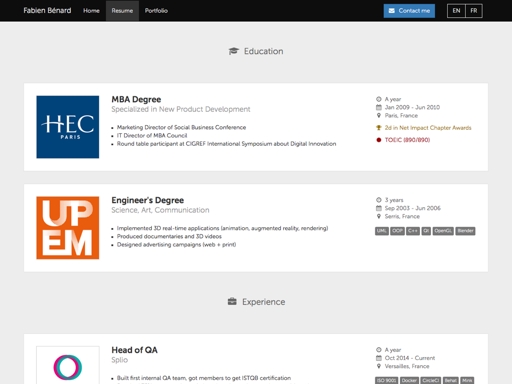Click the Contact me button
Image resolution: width=512 pixels, height=384 pixels.
[409, 11]
